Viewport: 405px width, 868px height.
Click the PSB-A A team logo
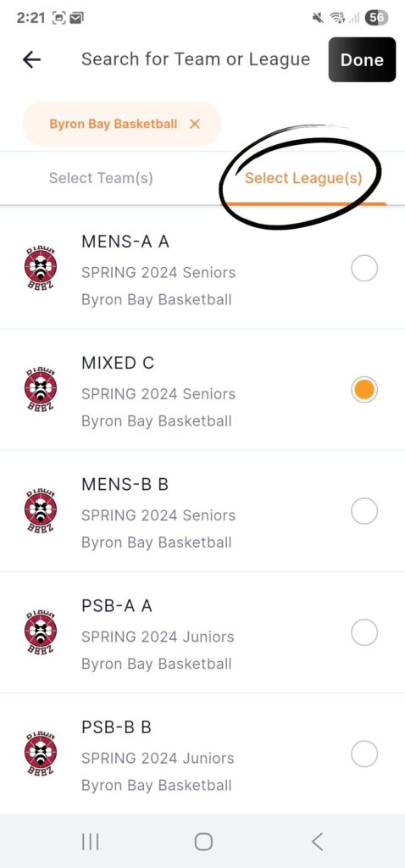[41, 632]
